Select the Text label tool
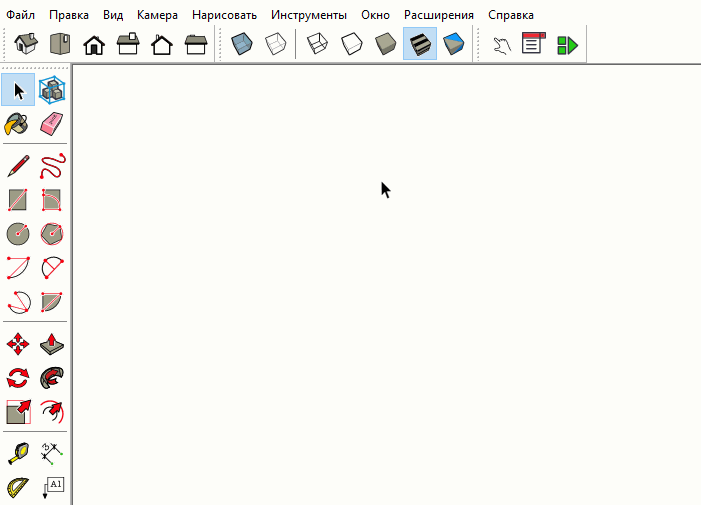The width and height of the screenshot is (701, 505). [52, 487]
